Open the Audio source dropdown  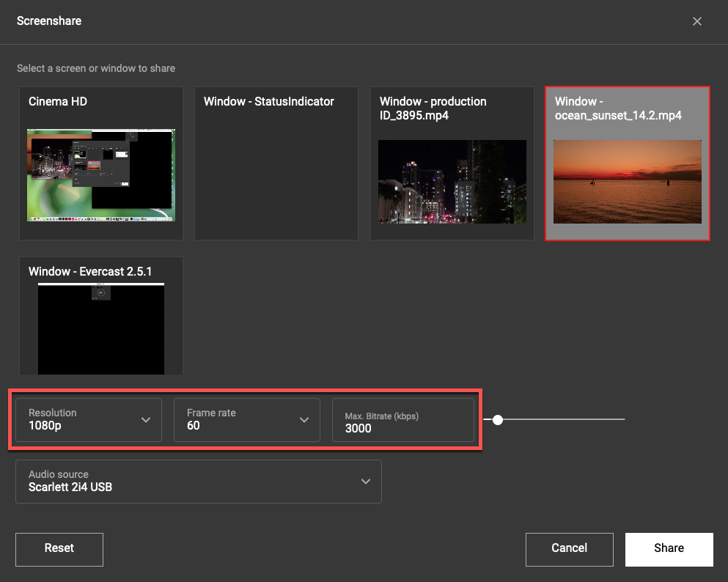click(x=199, y=482)
